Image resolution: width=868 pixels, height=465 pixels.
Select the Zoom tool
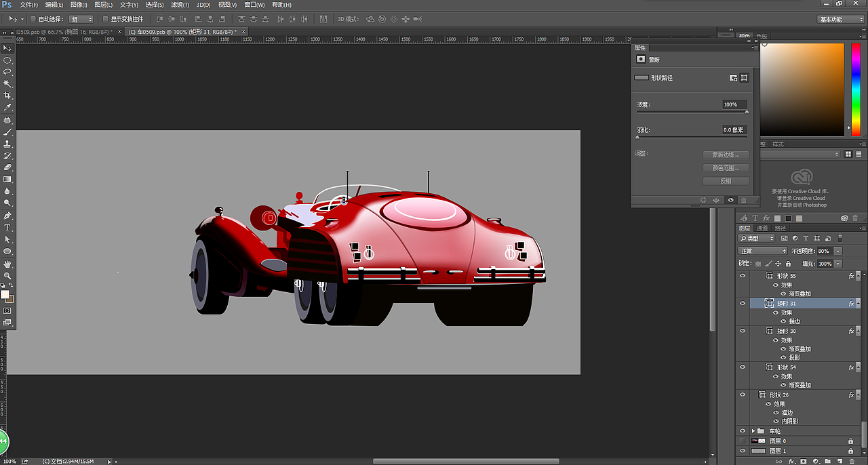coord(7,276)
